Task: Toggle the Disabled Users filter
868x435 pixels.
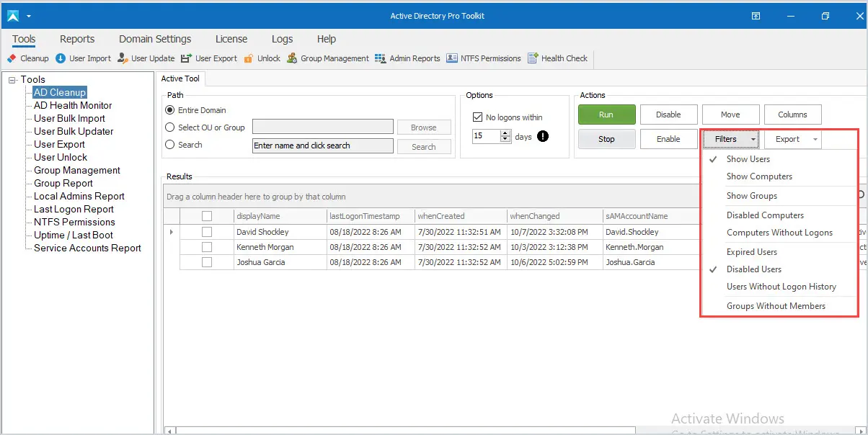Action: pos(780,269)
